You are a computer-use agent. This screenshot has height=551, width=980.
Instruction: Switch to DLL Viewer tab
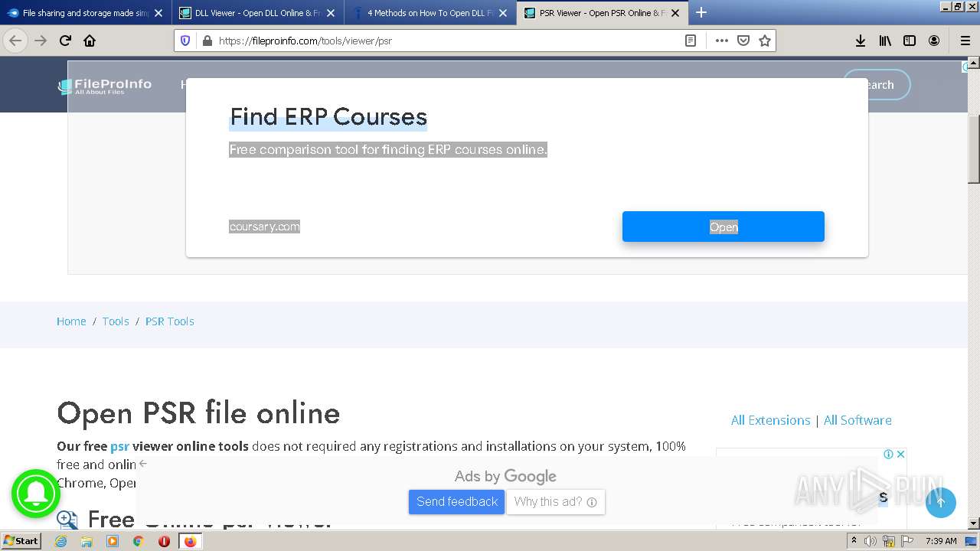pyautogui.click(x=258, y=13)
